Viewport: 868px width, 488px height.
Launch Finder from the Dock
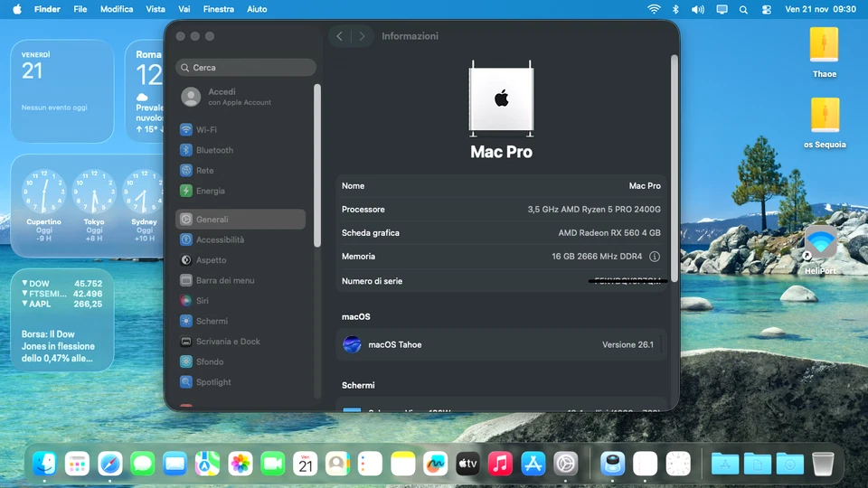[x=44, y=464]
